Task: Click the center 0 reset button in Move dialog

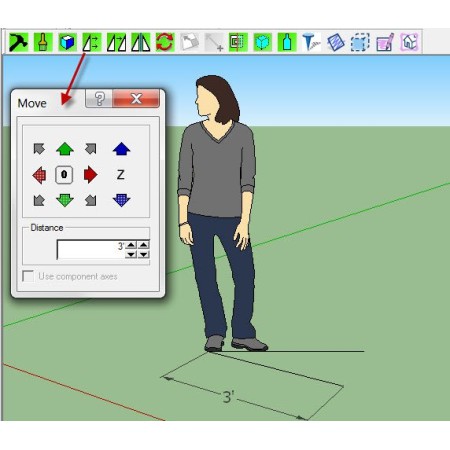Action: click(64, 174)
